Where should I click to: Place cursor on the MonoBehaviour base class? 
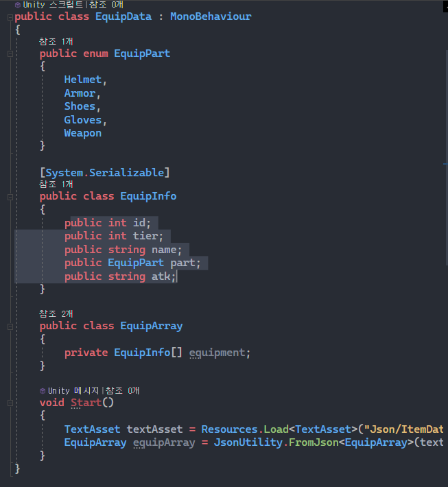click(x=211, y=16)
